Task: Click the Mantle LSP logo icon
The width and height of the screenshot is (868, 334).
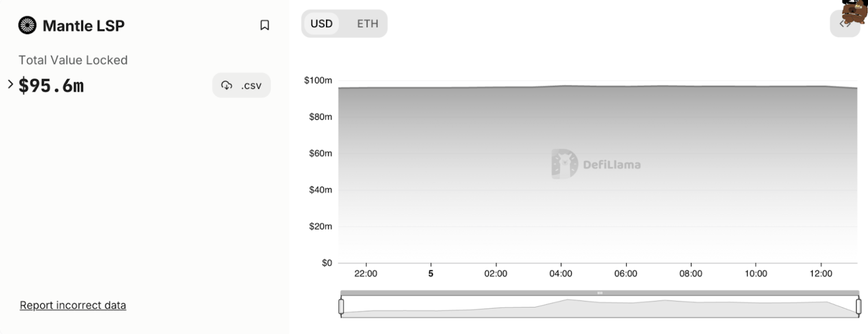Action: pos(27,25)
